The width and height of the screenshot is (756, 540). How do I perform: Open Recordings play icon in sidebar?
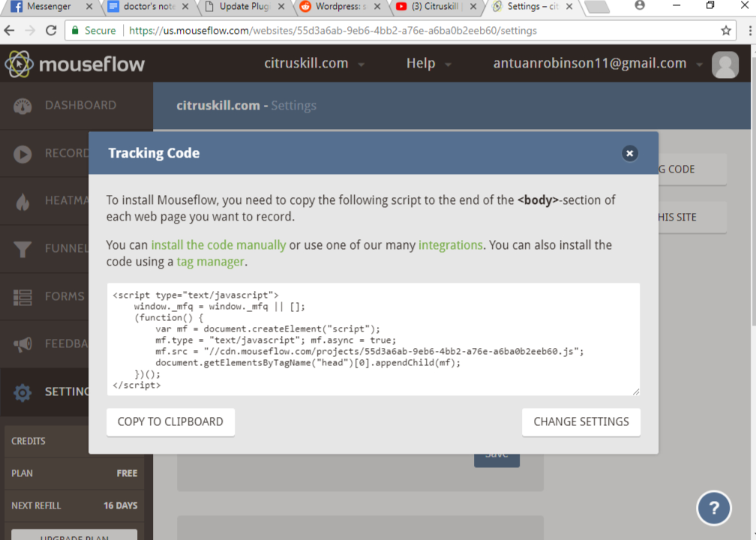tap(22, 154)
